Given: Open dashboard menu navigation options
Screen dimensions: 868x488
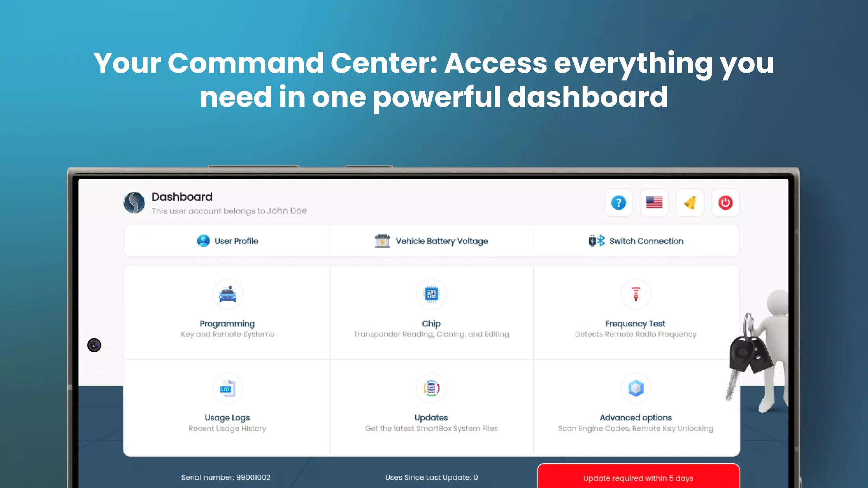Looking at the screenshot, I should pyautogui.click(x=134, y=203).
